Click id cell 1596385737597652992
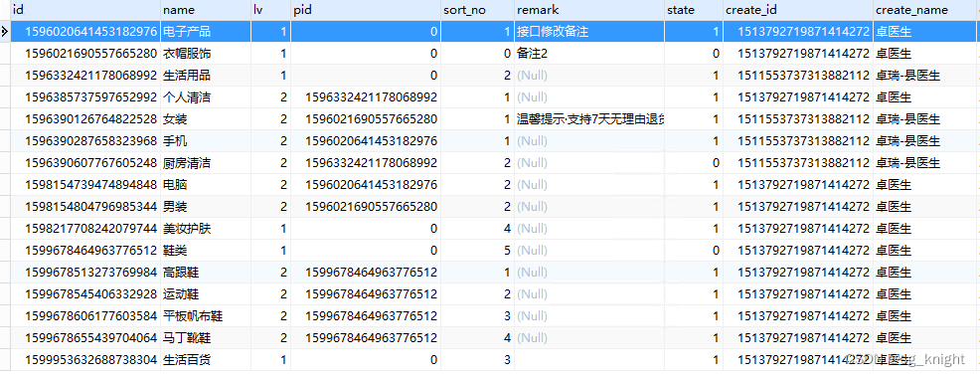The width and height of the screenshot is (980, 376). pos(85,96)
